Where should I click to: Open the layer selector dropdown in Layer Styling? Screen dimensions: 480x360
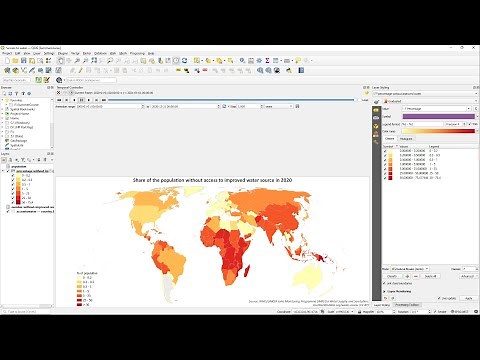425,94
